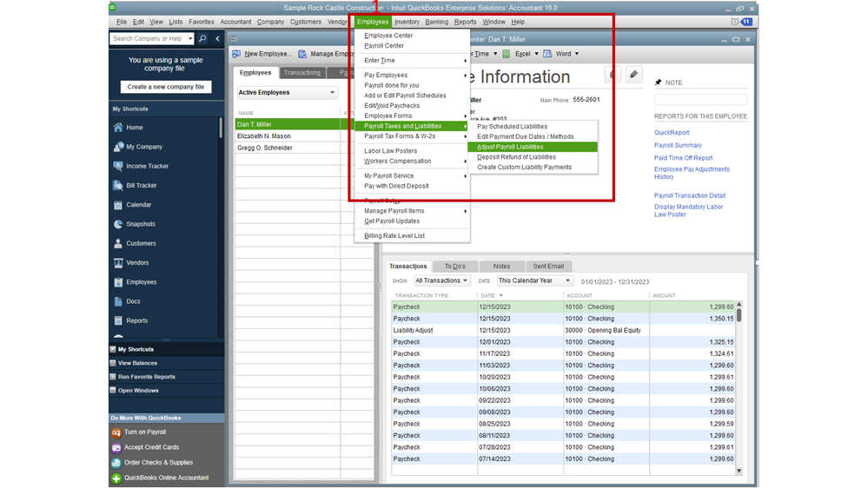Expand the Pay Employees submenu
Image resolution: width=868 pixels, height=488 pixels.
coord(413,75)
